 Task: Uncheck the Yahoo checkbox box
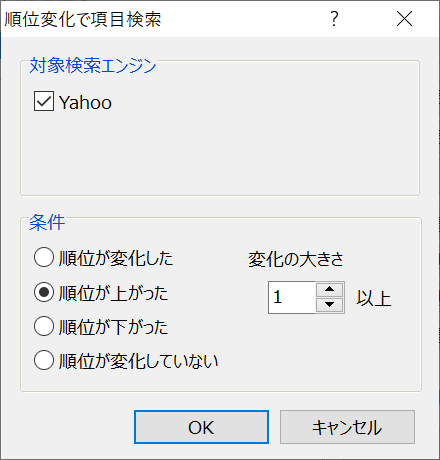pyautogui.click(x=44, y=101)
